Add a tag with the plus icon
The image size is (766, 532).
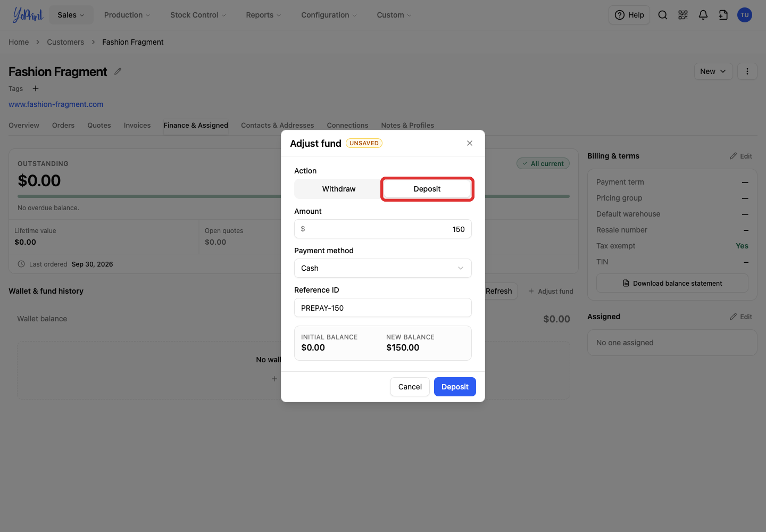36,88
